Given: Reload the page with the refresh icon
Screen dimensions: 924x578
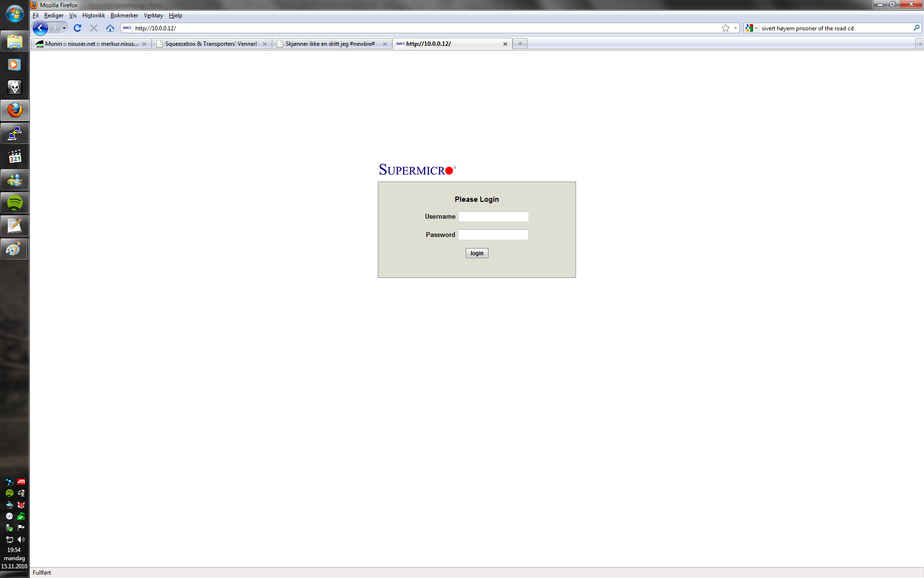Looking at the screenshot, I should click(x=77, y=28).
